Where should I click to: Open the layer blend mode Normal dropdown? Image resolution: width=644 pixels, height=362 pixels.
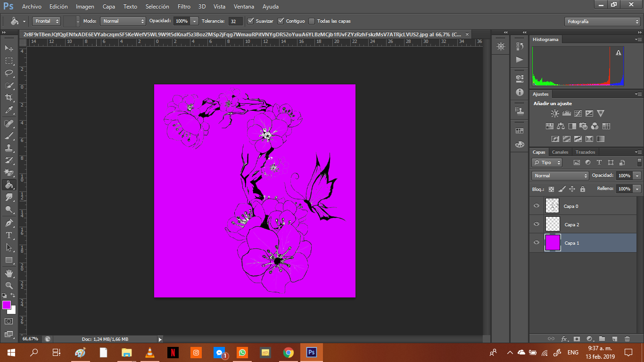560,175
